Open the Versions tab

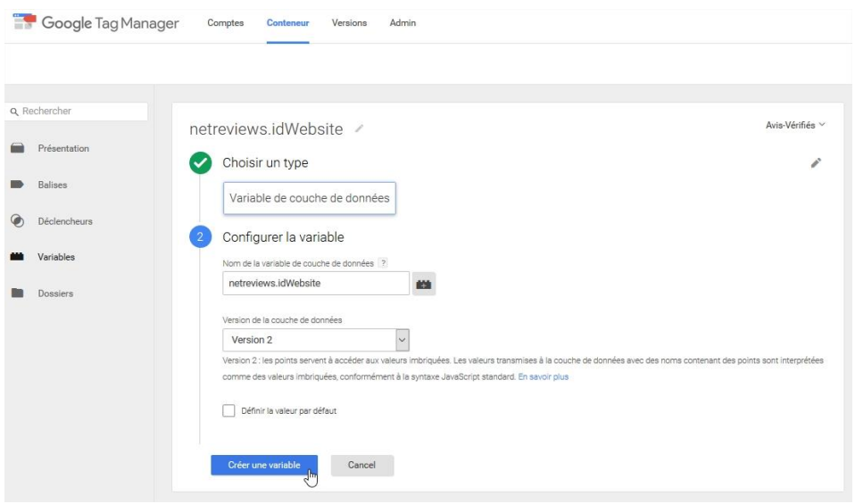tap(349, 23)
